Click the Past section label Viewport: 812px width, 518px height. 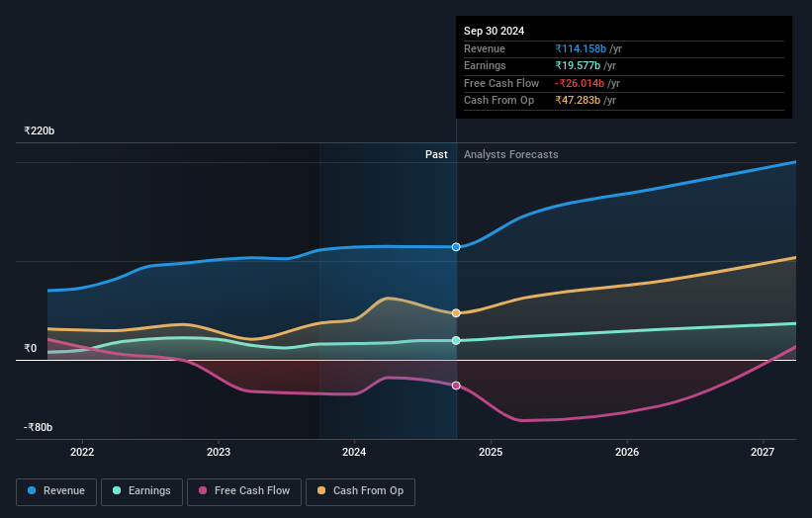click(x=436, y=154)
